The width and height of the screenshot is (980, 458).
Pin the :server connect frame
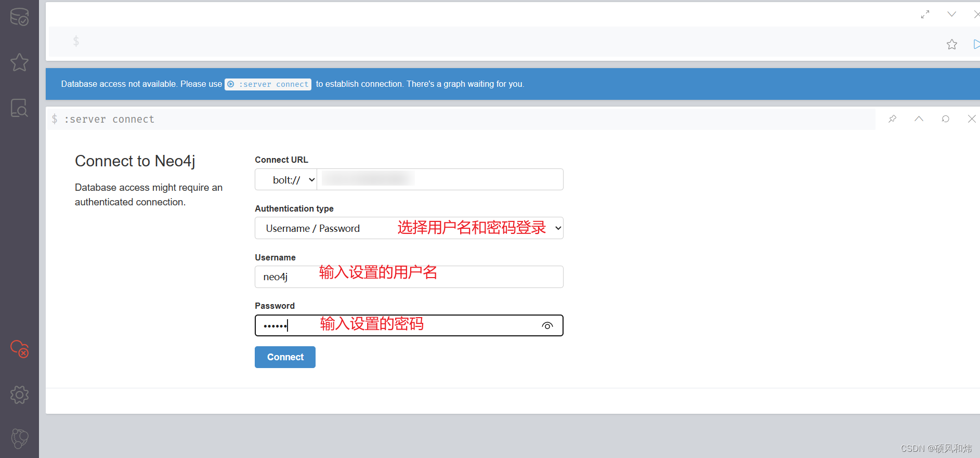coord(893,119)
